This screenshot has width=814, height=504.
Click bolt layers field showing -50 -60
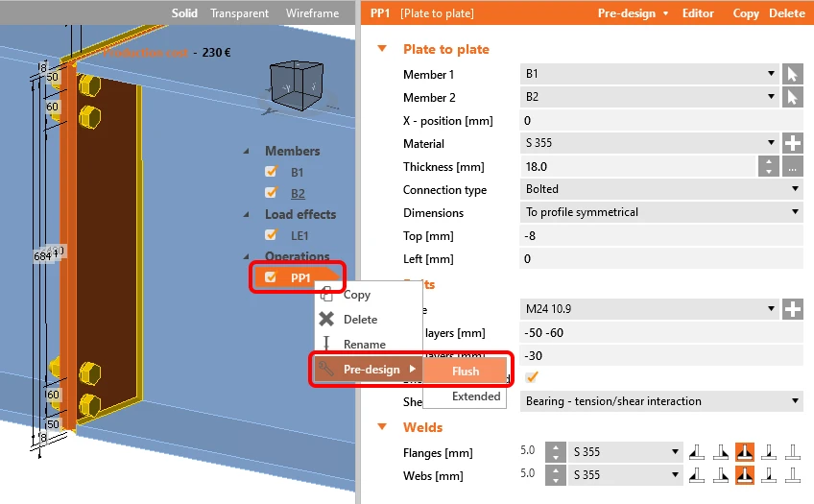pos(661,332)
